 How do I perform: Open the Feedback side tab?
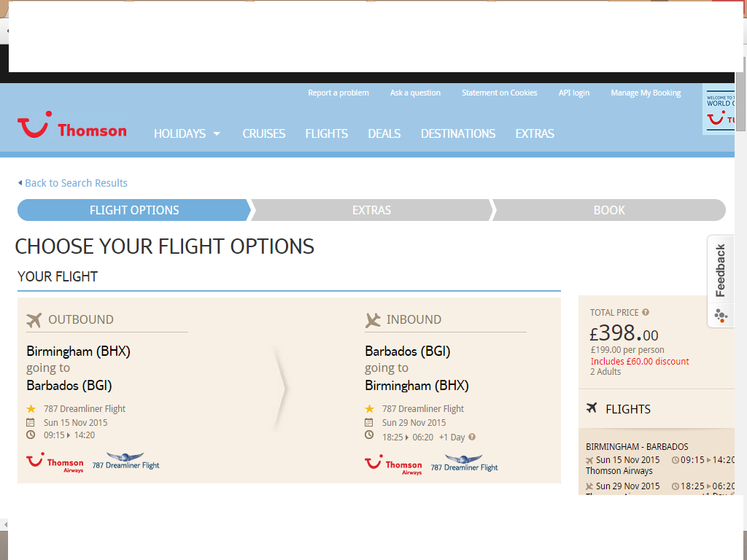720,270
